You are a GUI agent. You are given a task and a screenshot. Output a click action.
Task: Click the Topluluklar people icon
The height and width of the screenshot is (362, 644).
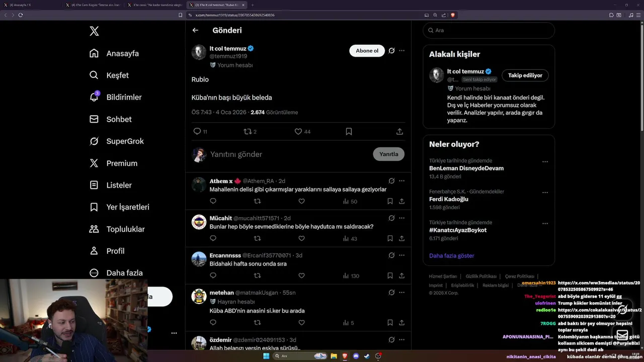(x=94, y=229)
